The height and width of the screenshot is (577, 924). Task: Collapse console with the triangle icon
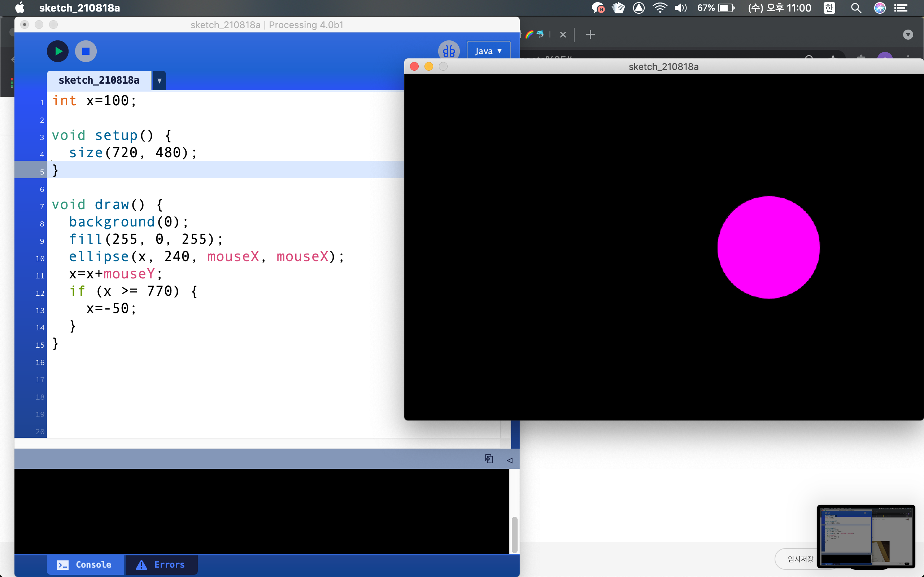click(x=509, y=460)
